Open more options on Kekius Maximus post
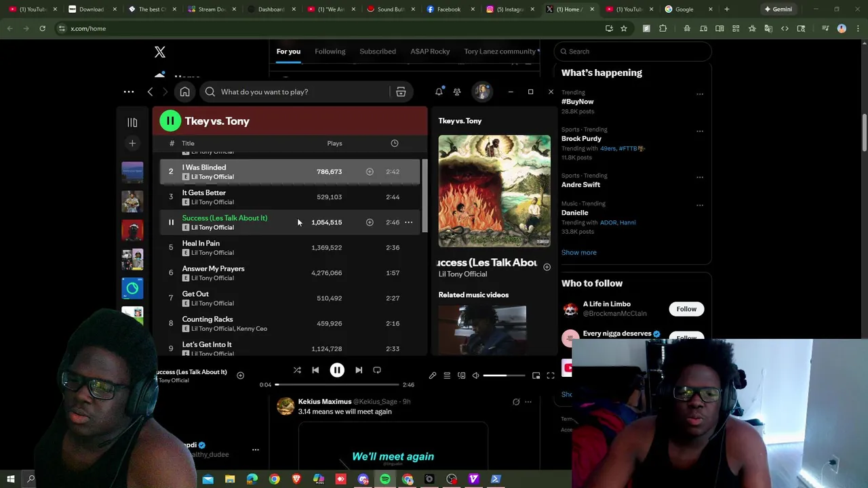868x488 pixels. click(528, 402)
